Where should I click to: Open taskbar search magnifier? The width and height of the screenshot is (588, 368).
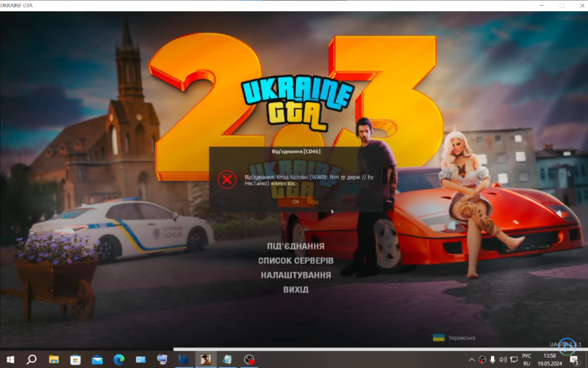31,360
